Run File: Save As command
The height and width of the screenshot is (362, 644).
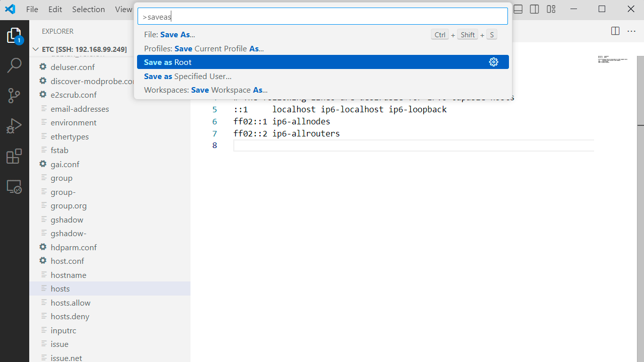coord(323,35)
